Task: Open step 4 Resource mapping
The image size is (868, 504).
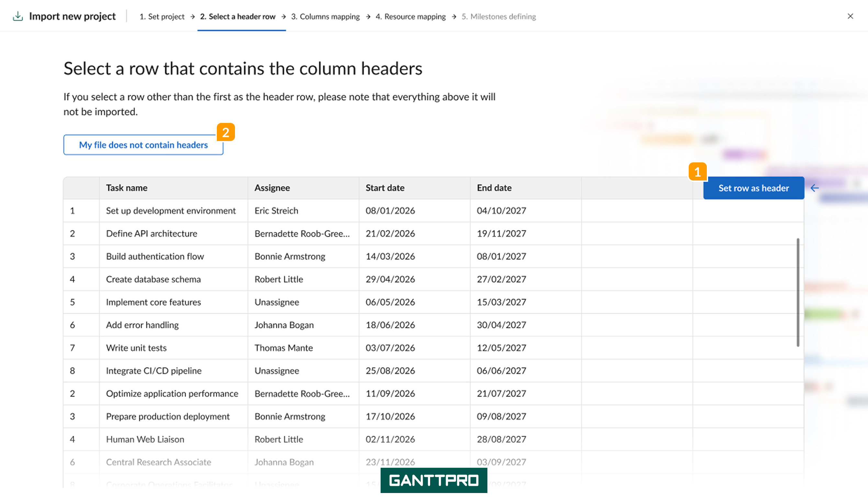Action: [411, 16]
